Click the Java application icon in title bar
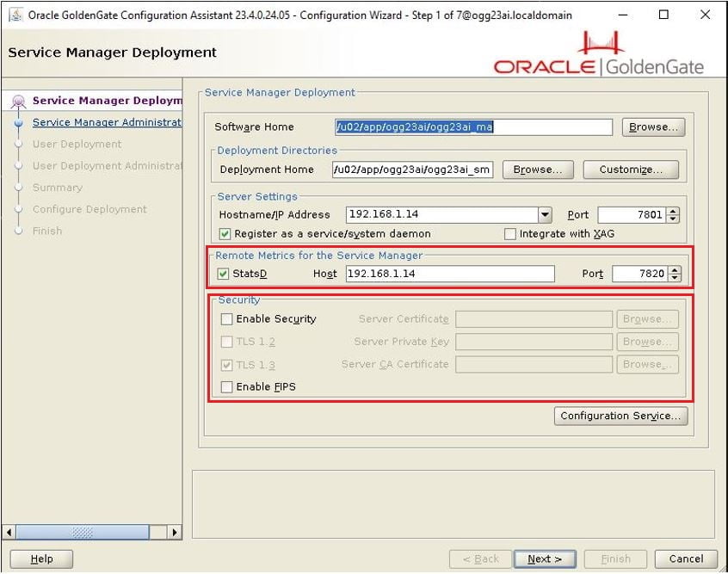 click(15, 15)
